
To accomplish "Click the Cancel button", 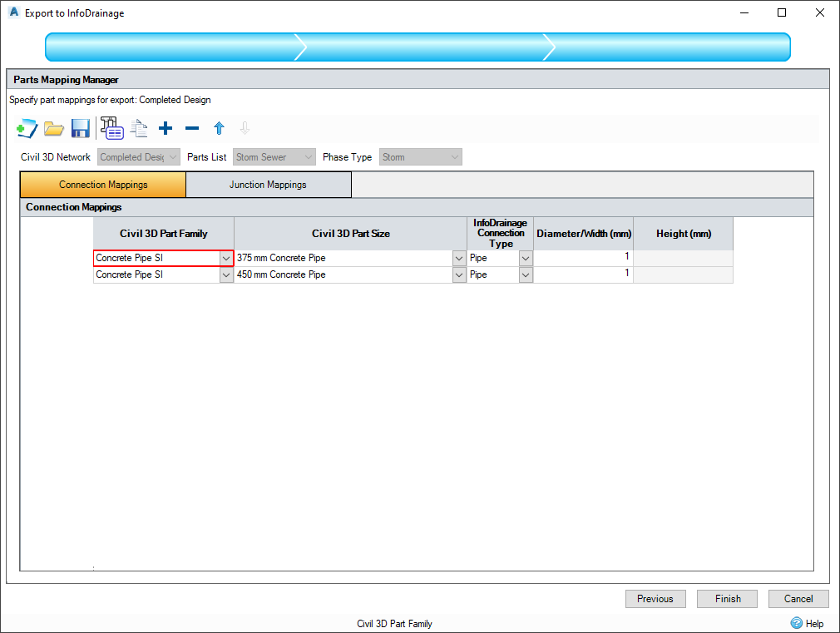I will point(798,599).
